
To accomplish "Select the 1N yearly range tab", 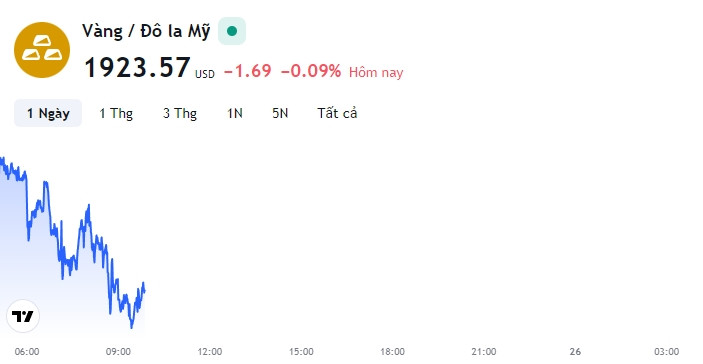I will (235, 113).
